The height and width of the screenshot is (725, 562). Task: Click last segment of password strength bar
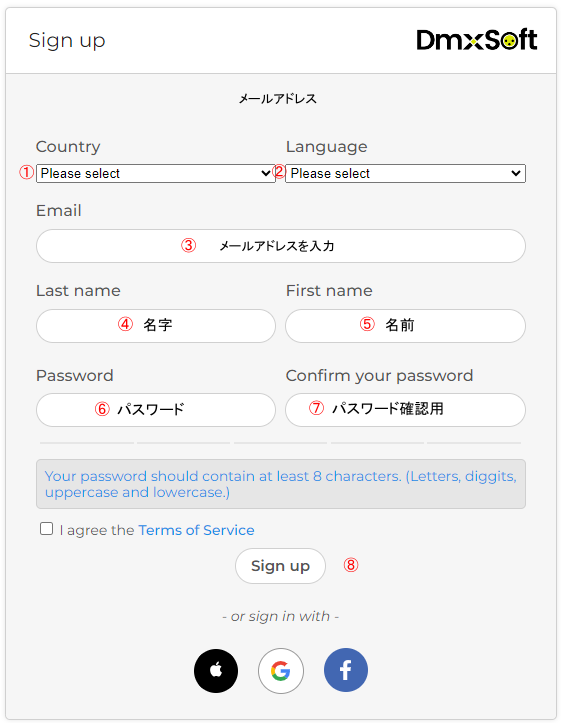(x=474, y=443)
